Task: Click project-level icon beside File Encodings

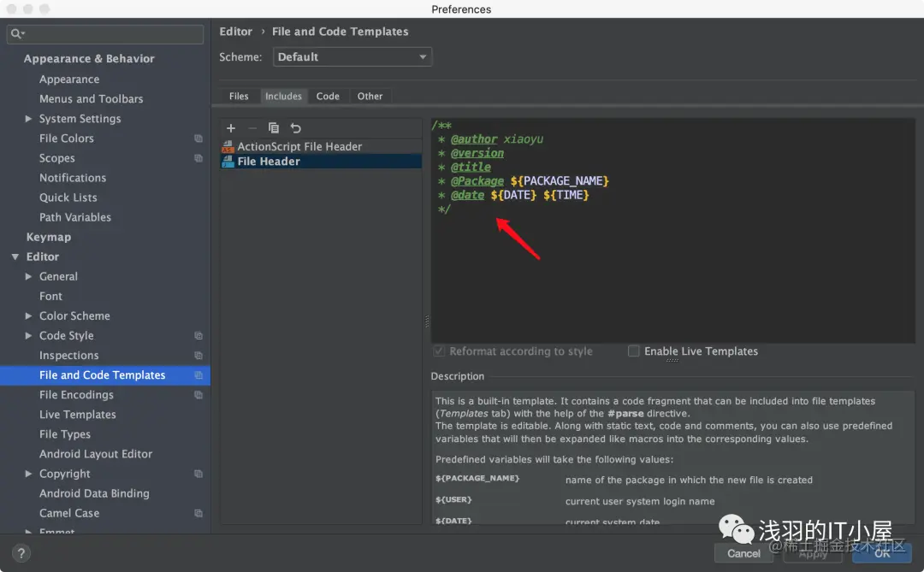Action: 198,395
